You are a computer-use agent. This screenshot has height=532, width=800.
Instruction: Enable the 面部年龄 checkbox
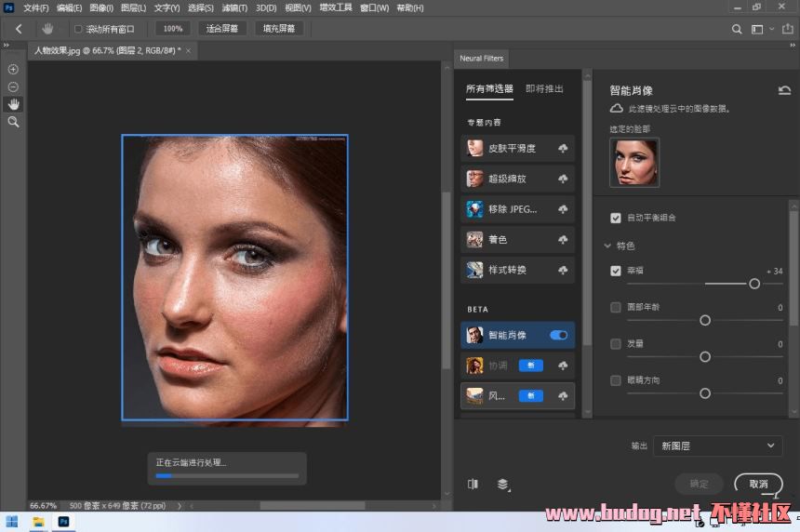tap(615, 307)
